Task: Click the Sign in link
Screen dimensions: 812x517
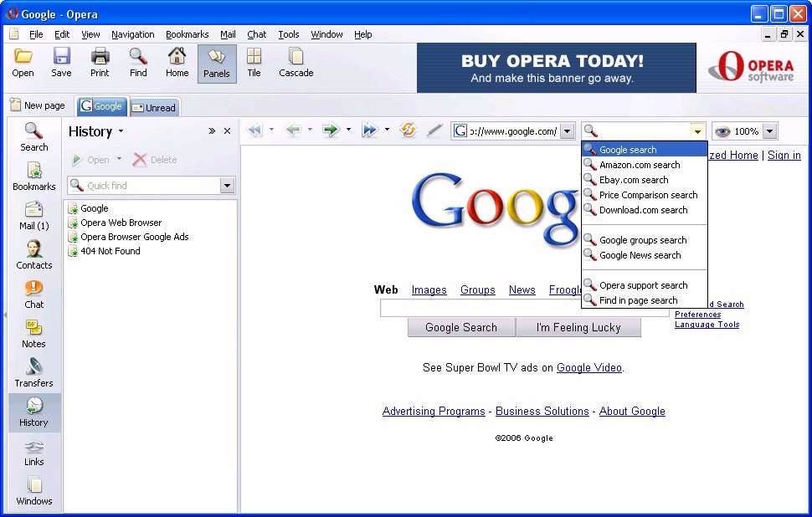Action: 784,155
